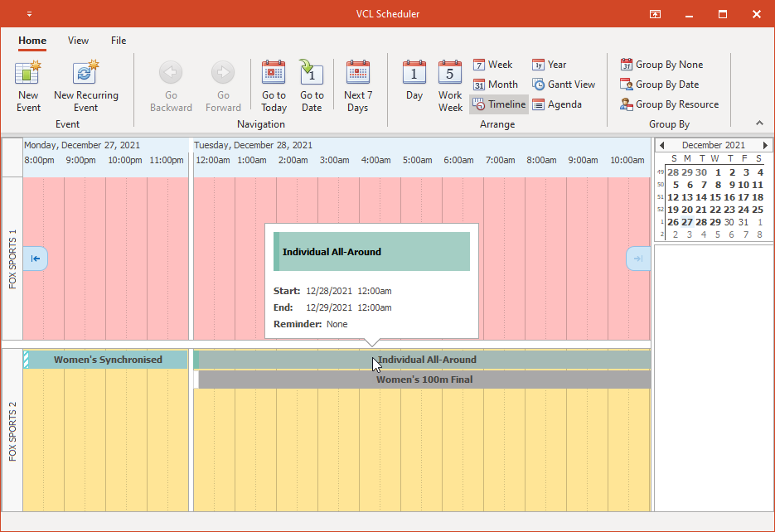The image size is (775, 532).
Task: Open the Gantt View
Action: (564, 84)
